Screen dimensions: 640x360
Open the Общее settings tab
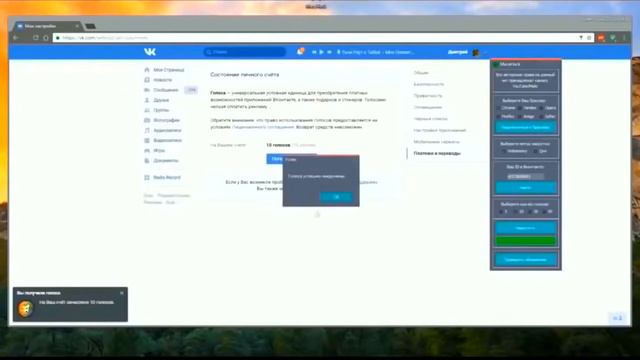(x=421, y=73)
